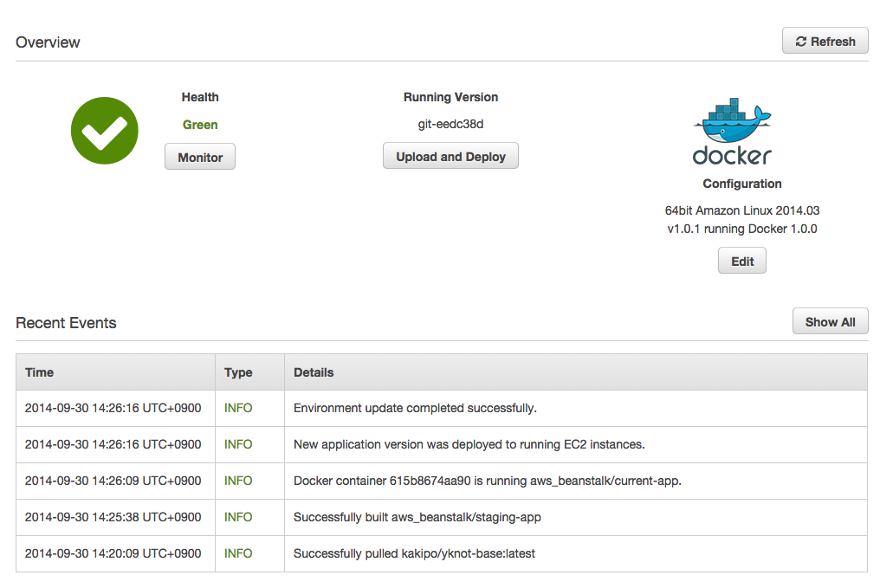This screenshot has width=880, height=588.
Task: Click the Details column header
Action: [314, 372]
